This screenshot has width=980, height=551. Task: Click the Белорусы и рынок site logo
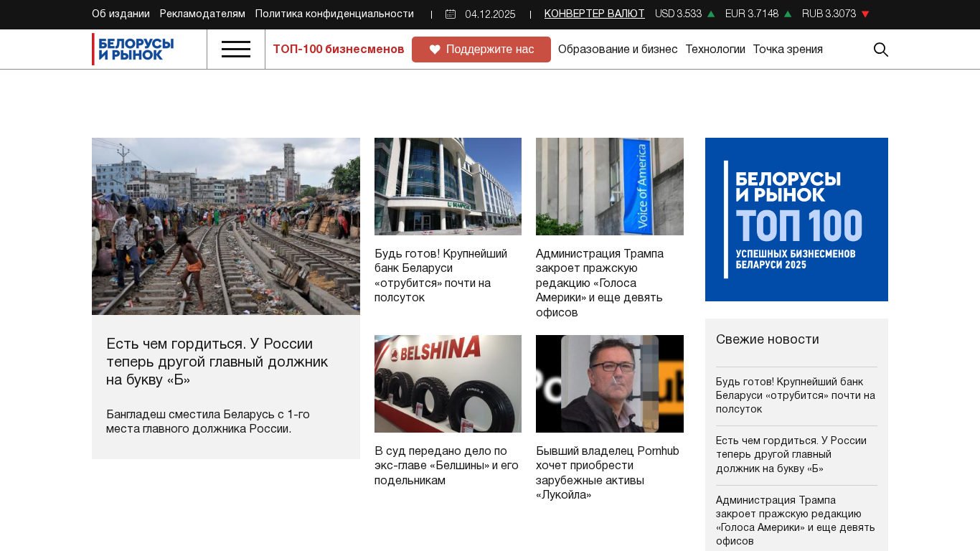point(133,50)
